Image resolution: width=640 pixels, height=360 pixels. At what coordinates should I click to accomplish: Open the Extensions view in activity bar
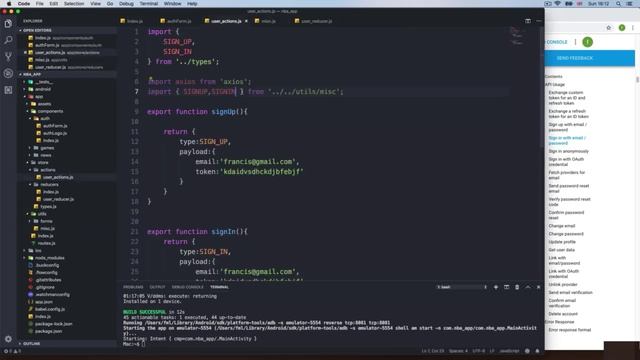(x=8, y=90)
